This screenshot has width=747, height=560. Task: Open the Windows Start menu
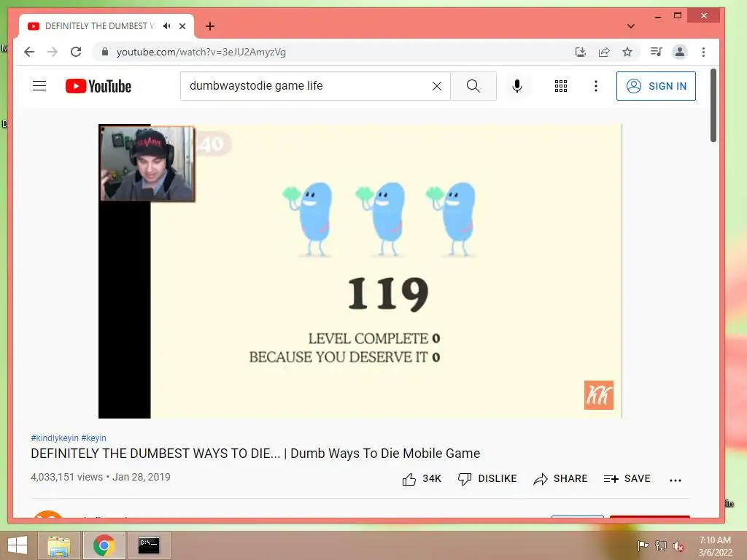point(18,545)
